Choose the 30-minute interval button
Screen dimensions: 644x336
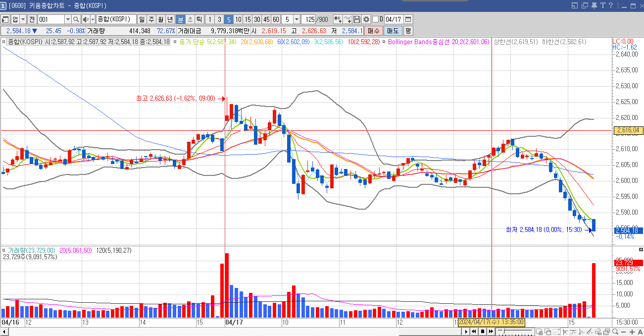257,19
